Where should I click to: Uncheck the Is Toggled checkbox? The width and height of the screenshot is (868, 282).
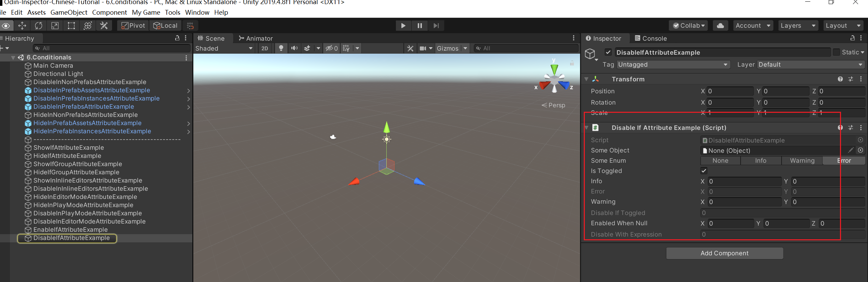click(704, 171)
